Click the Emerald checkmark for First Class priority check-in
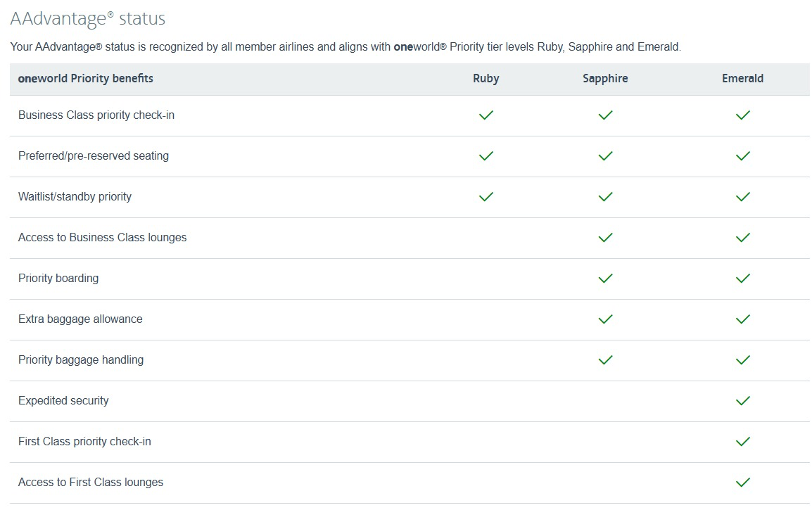This screenshot has width=812, height=510. point(742,442)
